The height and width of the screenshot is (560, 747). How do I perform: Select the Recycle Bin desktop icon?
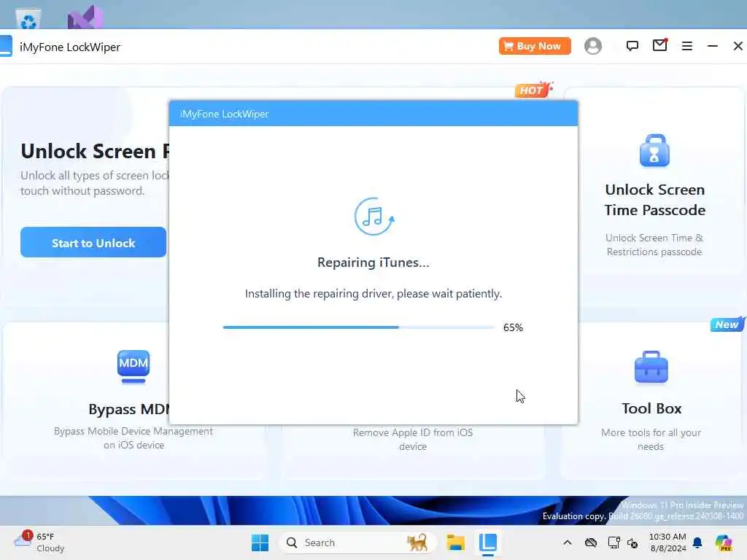coord(28,19)
